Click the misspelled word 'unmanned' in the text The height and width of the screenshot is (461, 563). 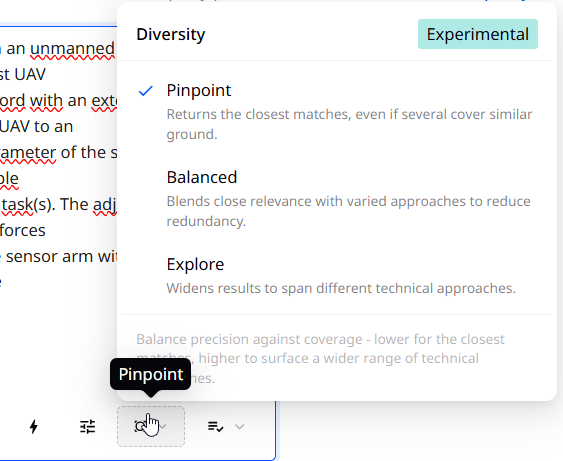pyautogui.click(x=72, y=48)
